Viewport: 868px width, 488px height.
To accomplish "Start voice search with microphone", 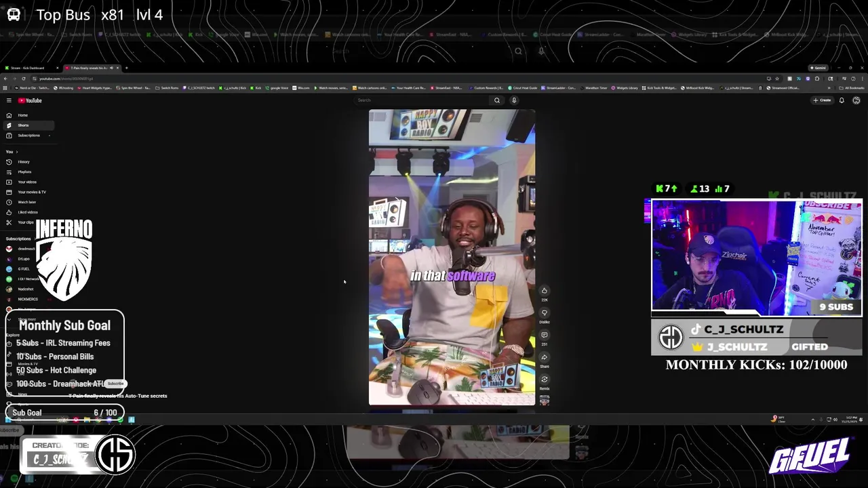I will point(514,100).
